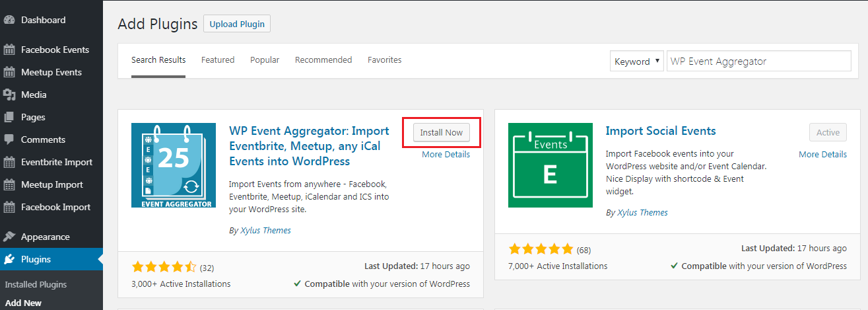The height and width of the screenshot is (310, 868).
Task: Click the Eventbrite Import calendar icon
Action: coord(9,162)
